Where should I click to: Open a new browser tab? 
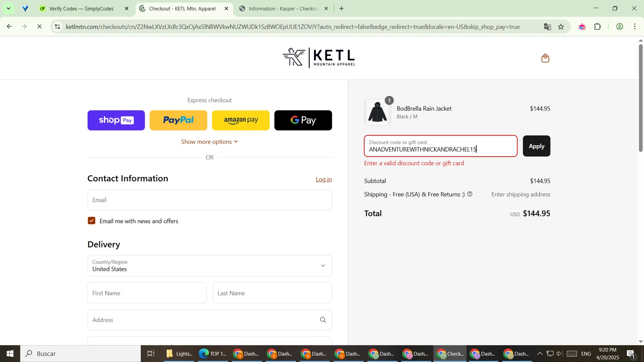pyautogui.click(x=341, y=9)
